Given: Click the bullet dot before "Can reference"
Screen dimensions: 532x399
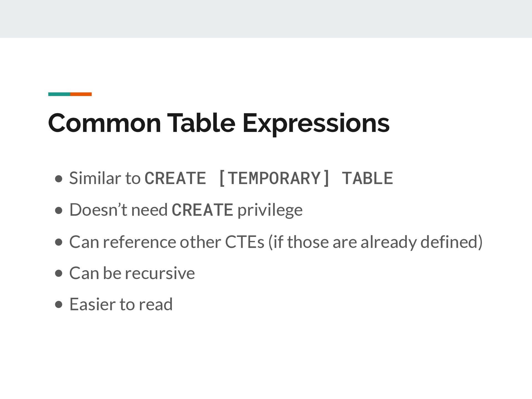Looking at the screenshot, I should (x=58, y=242).
